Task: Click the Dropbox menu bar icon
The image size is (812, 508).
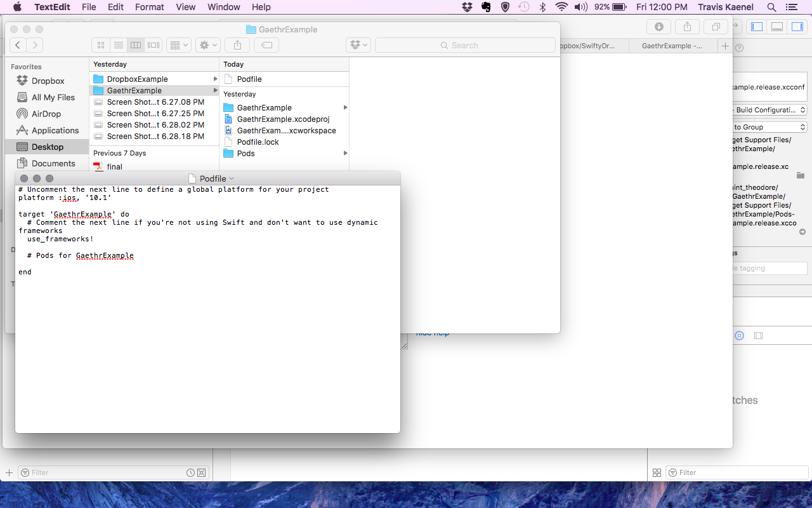Action: (x=468, y=7)
